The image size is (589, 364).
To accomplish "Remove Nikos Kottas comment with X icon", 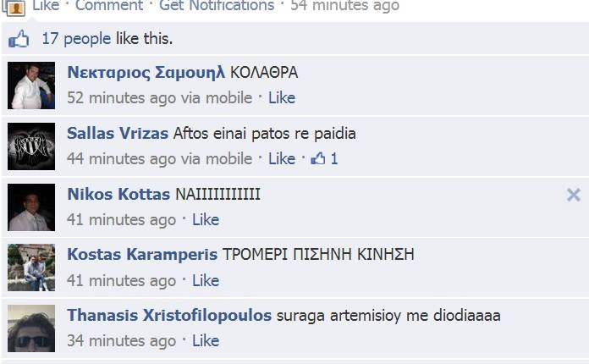I will [574, 195].
